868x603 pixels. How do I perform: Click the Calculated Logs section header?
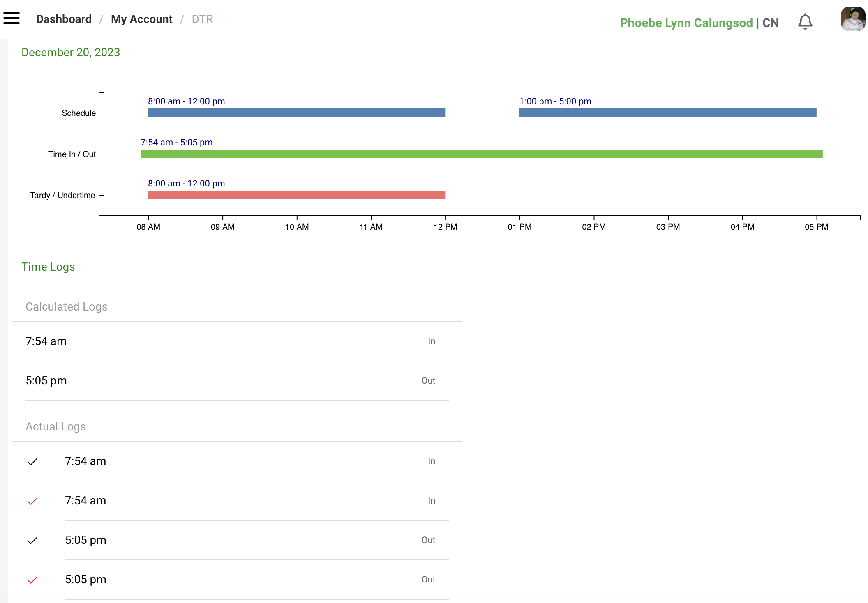point(67,307)
